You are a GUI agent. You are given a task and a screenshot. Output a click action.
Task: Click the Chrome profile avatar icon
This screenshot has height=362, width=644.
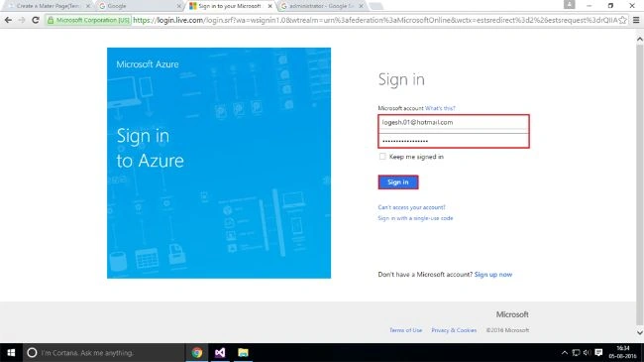pos(570,5)
